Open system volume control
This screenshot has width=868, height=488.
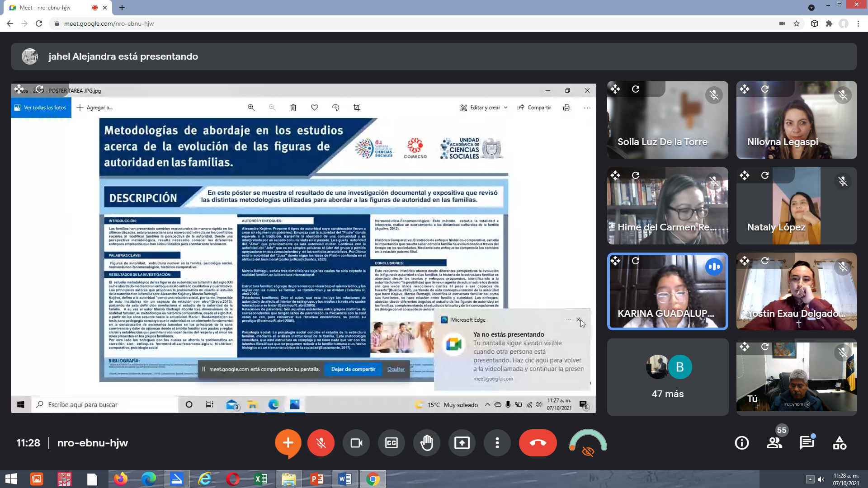(821, 479)
